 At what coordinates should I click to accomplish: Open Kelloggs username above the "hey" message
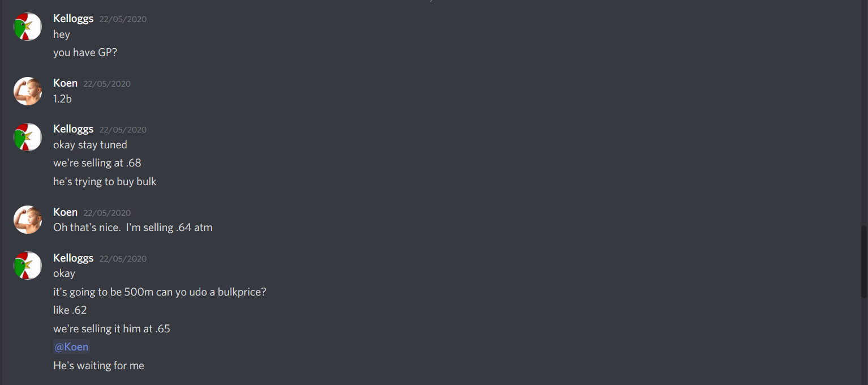coord(74,19)
